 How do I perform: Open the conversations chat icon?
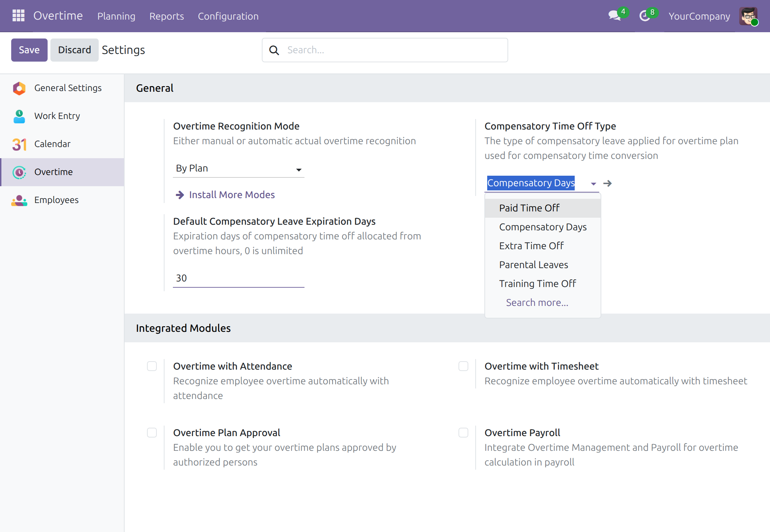pos(615,15)
